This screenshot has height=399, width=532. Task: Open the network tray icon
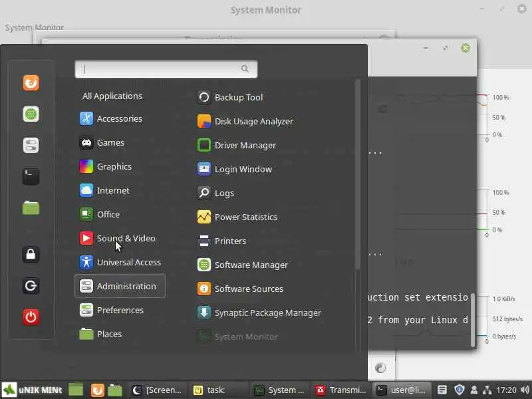pos(487,390)
